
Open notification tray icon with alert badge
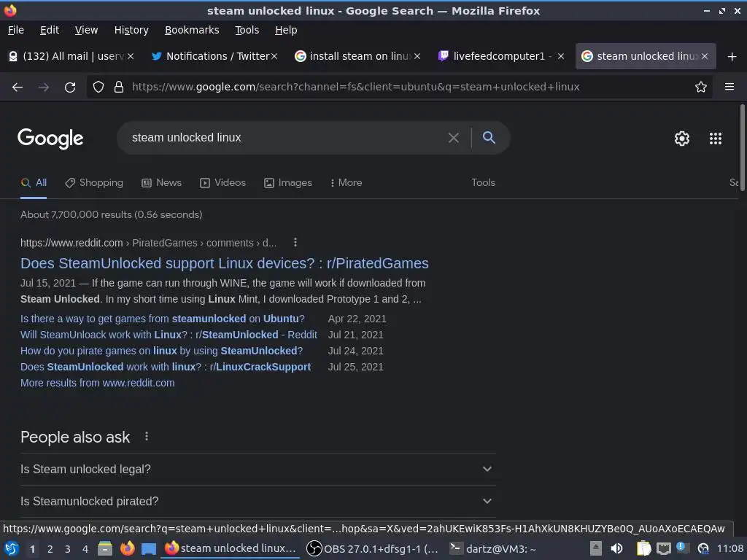tap(682, 548)
